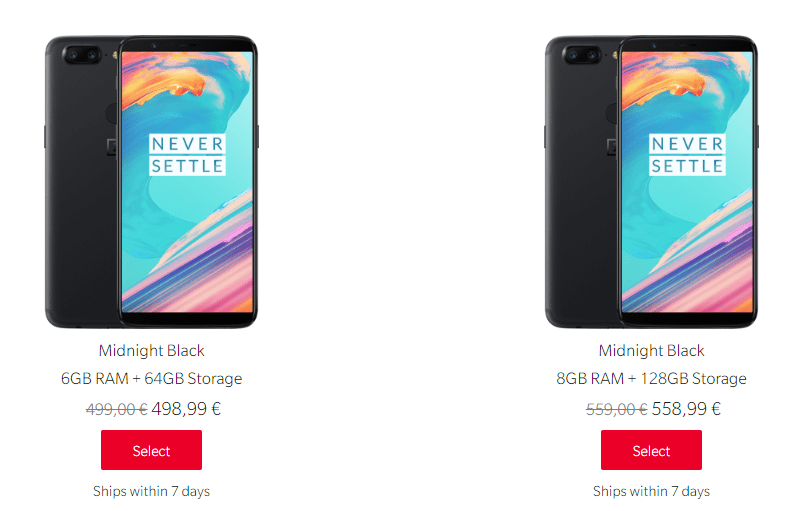This screenshot has height=511, width=801.
Task: Click left Ships within 7 days text
Action: tap(151, 491)
